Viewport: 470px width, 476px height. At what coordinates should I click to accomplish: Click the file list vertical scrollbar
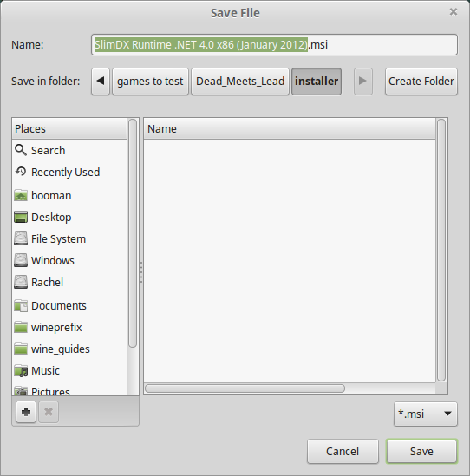tap(441, 251)
